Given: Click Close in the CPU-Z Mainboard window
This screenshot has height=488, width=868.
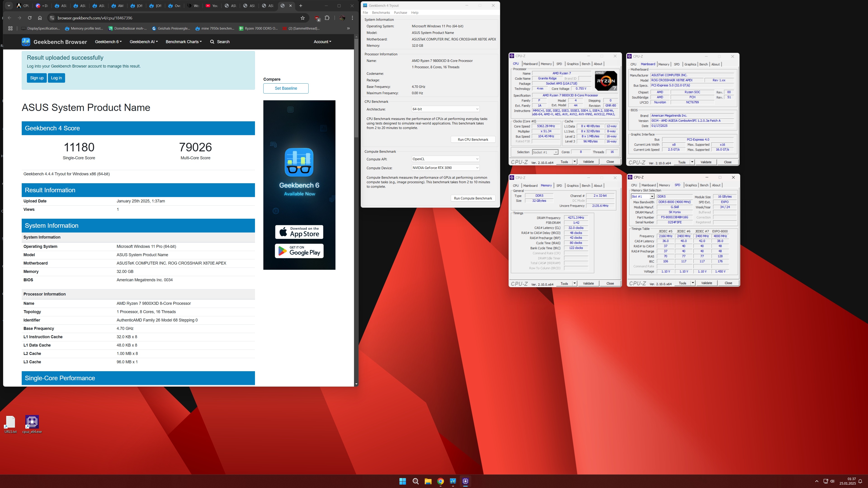Looking at the screenshot, I should [x=727, y=162].
